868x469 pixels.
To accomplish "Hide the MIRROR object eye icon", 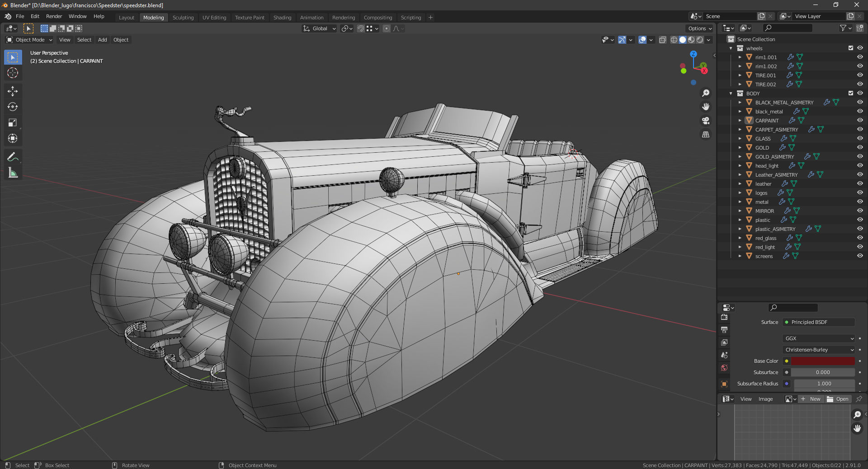I will coord(860,211).
